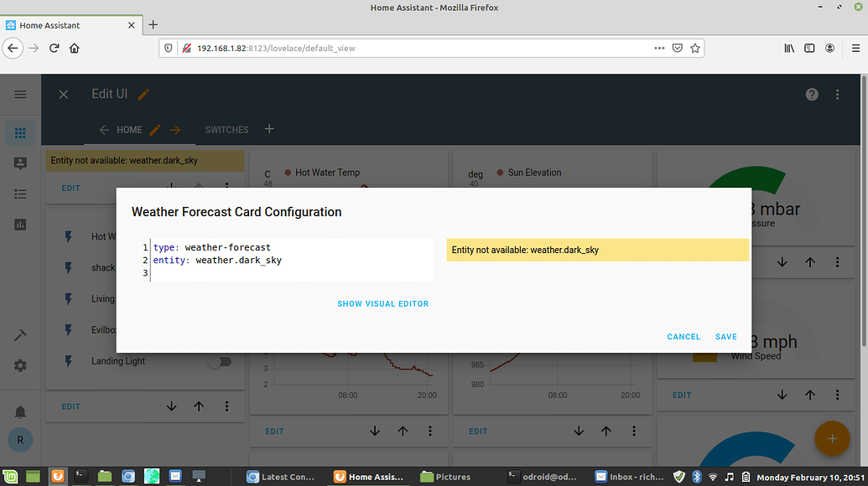The width and height of the screenshot is (868, 486).
Task: Toggle the Landing Light switch
Action: click(220, 362)
